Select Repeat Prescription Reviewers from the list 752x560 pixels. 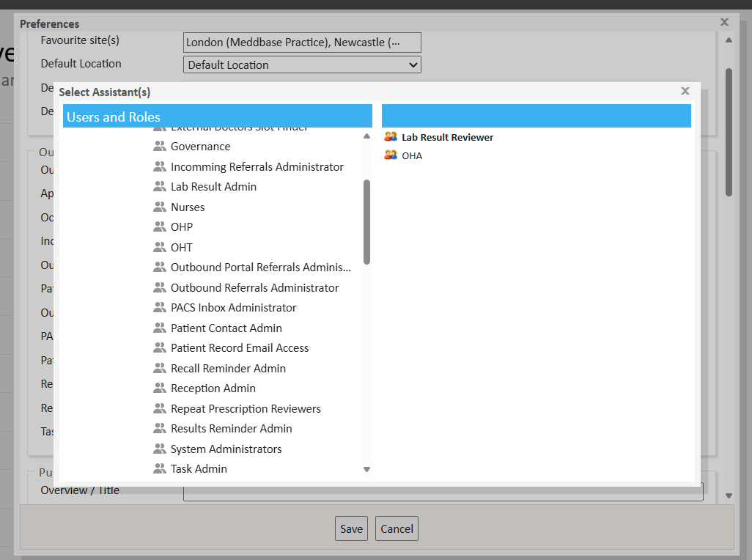pos(246,409)
